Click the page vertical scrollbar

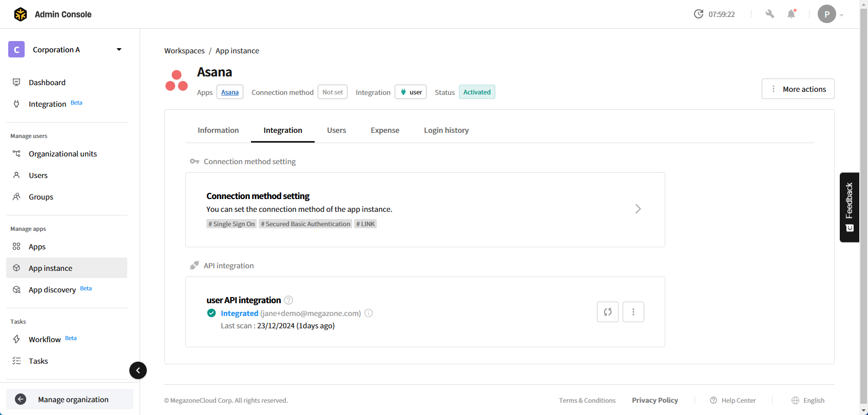[x=864, y=205]
